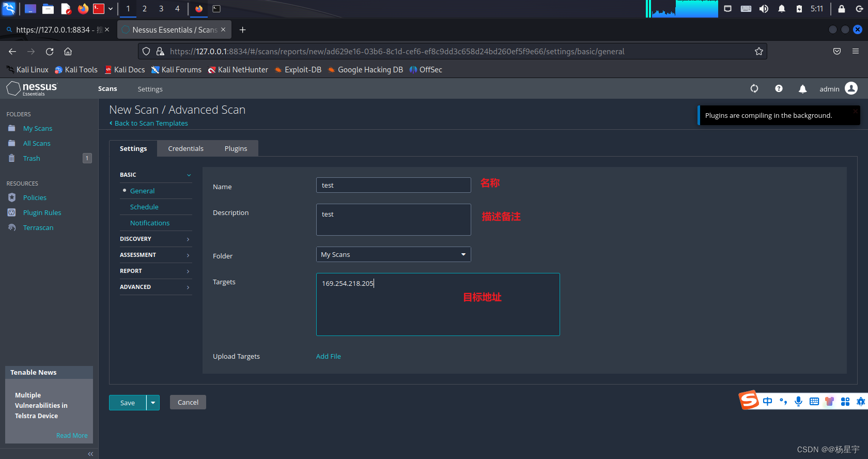Navigate back with browser back arrow
The image size is (868, 459).
click(x=12, y=51)
